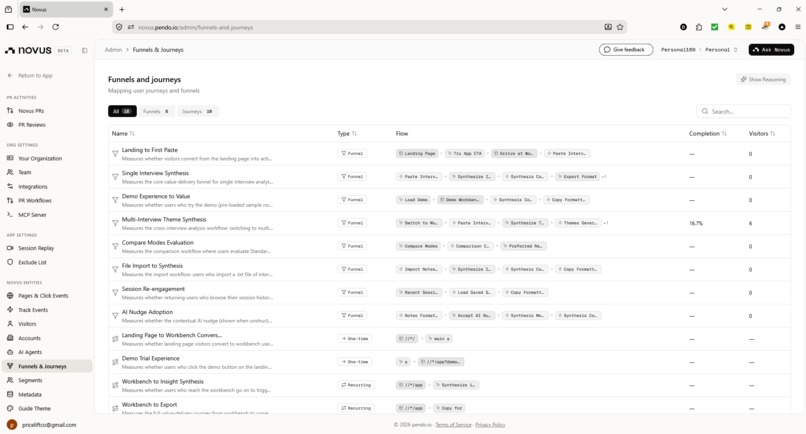Click the journey icon of Demo Trial Experience
Viewport: 806px width, 434px height.
[115, 362]
